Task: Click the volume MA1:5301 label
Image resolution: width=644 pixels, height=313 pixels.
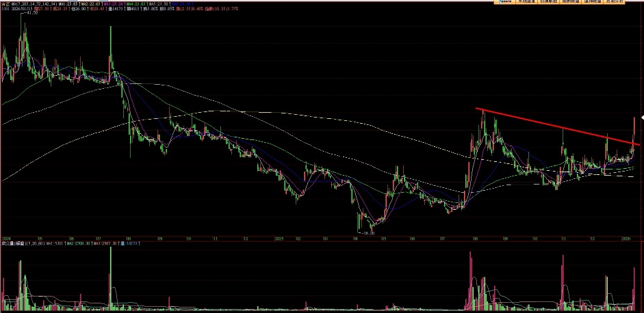Action: pos(54,244)
